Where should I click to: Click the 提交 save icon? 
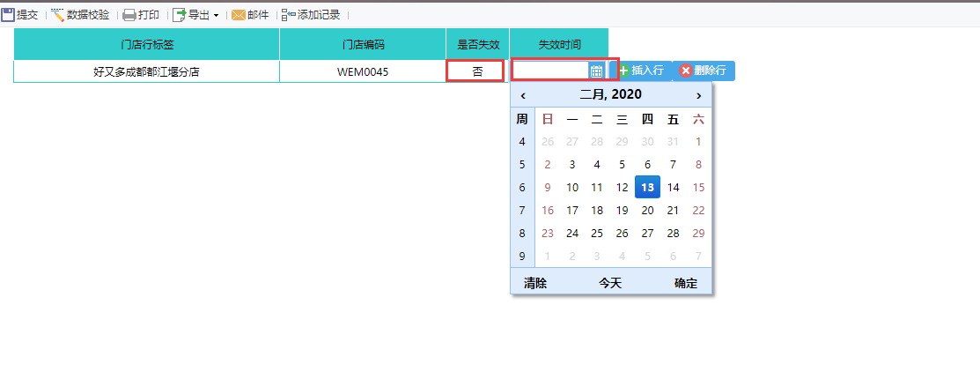click(x=8, y=15)
